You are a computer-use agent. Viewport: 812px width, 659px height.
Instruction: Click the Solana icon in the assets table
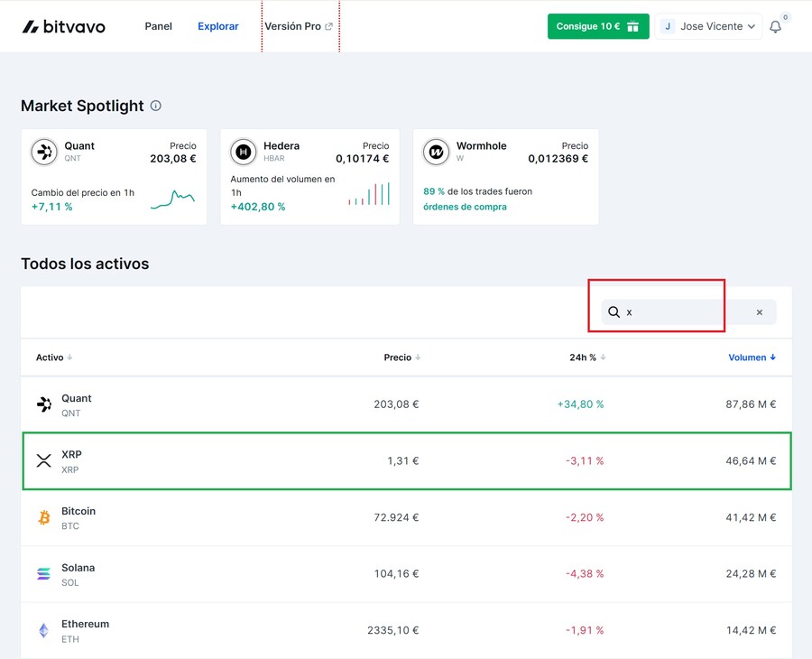44,573
